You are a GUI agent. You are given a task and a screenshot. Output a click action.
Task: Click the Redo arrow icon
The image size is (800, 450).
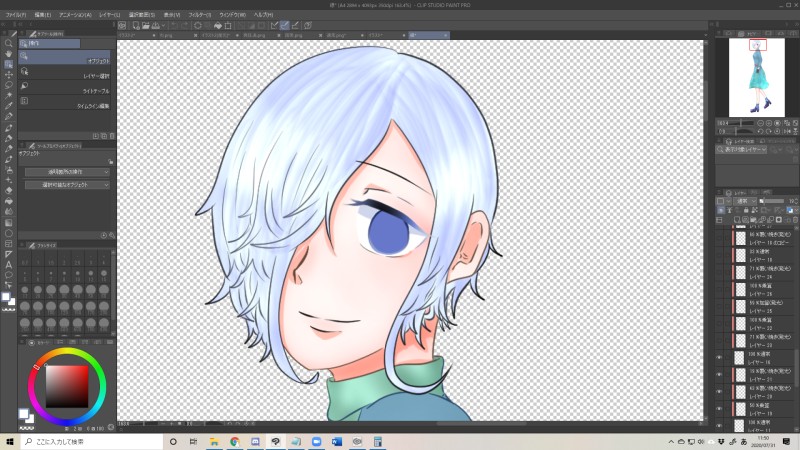184,25
